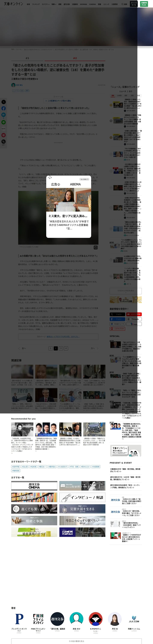The width and height of the screenshot is (153, 644).
Task: Open the #藤井聡太 keyword tag
Action: 52,467
